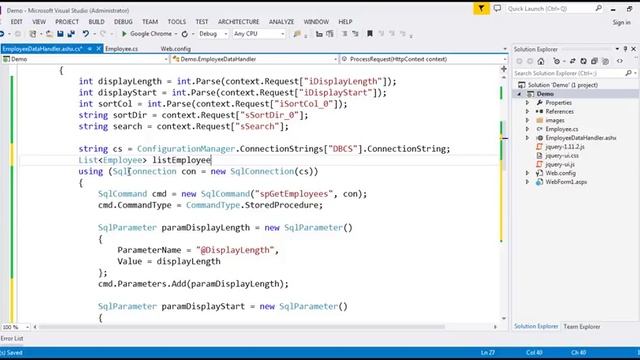
Task: Click the browser Refresh icon in toolbar
Action: click(x=184, y=34)
